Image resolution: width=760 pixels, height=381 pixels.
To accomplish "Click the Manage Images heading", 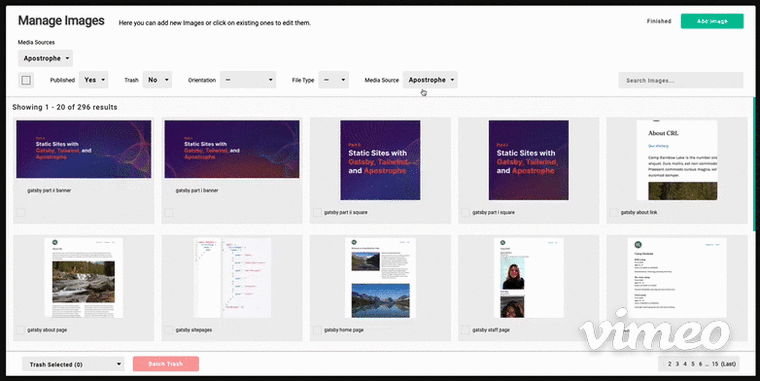I will click(61, 20).
